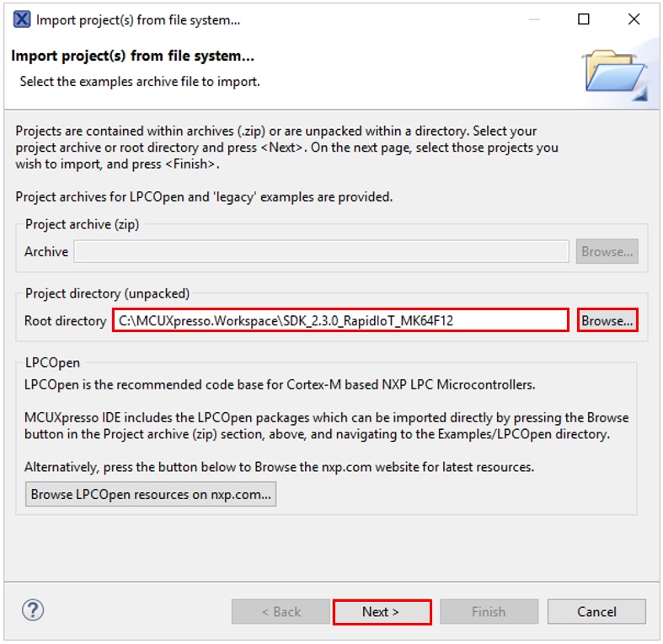663x644 pixels.
Task: Click the 'Archive' field label
Action: pyautogui.click(x=46, y=251)
